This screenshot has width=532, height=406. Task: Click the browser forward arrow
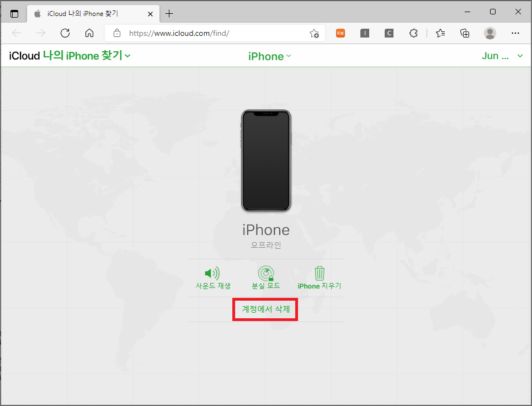41,33
